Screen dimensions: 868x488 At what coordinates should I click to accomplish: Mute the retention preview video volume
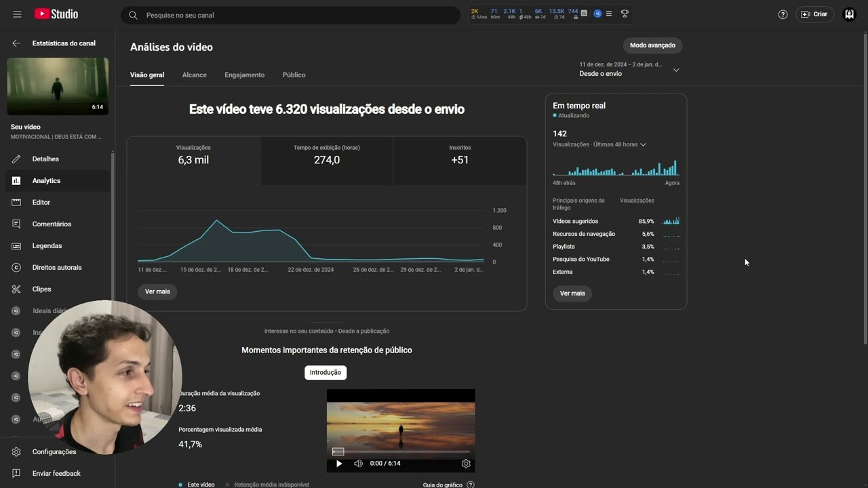358,464
